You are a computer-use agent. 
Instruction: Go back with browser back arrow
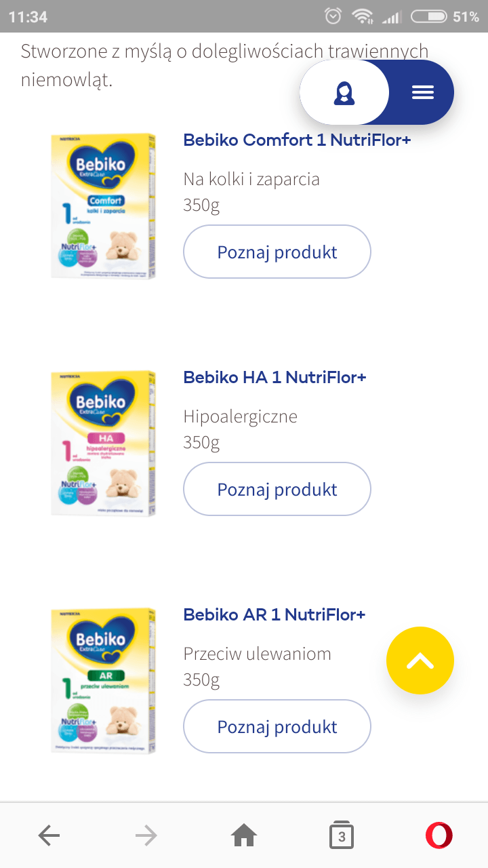(49, 836)
